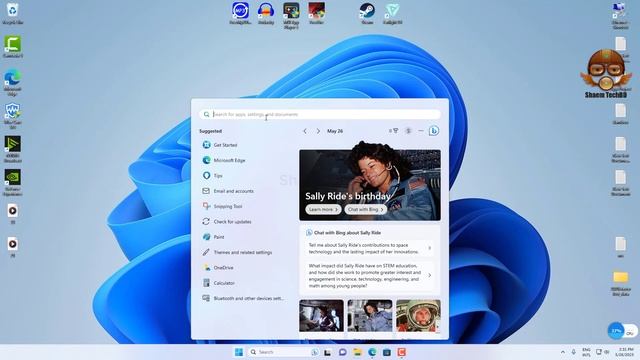The image size is (640, 360).
Task: Go to previous day in search highlights
Action: tap(305, 131)
